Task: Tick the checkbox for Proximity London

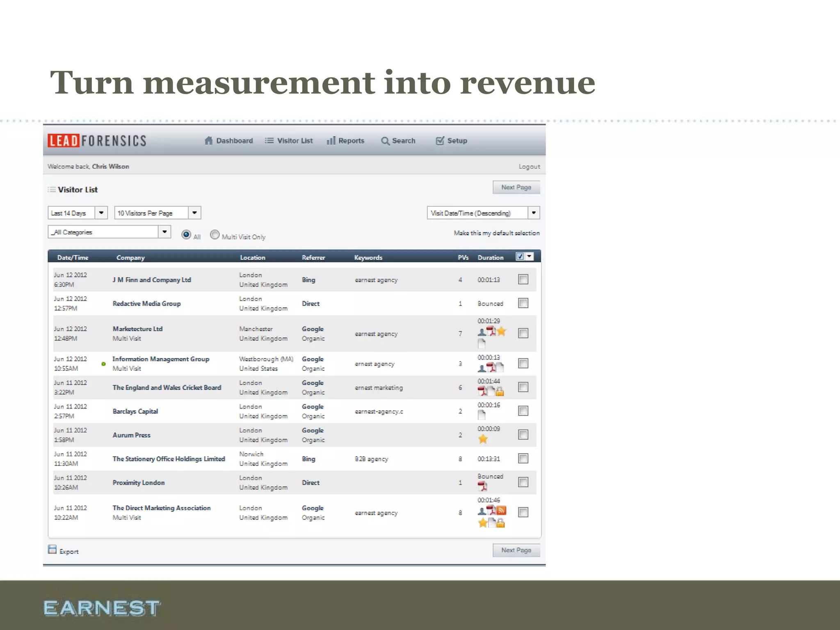Action: pyautogui.click(x=523, y=482)
